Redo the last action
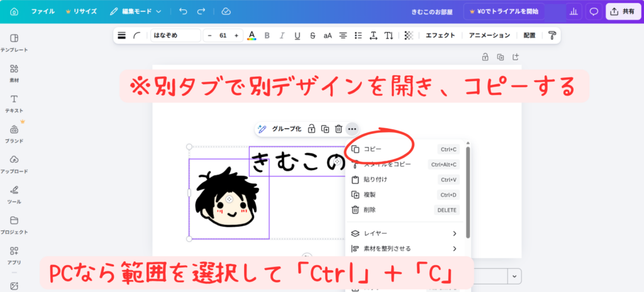The height and width of the screenshot is (292, 644). coord(201,11)
